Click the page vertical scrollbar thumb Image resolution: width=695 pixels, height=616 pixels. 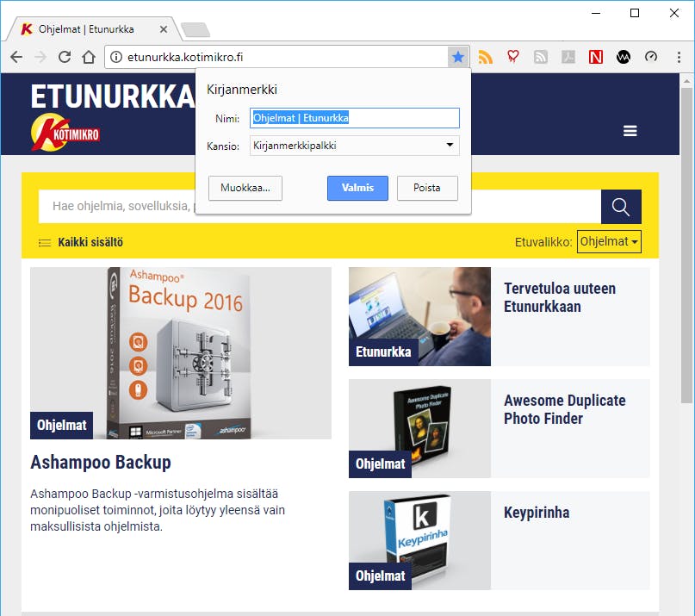pos(686,246)
